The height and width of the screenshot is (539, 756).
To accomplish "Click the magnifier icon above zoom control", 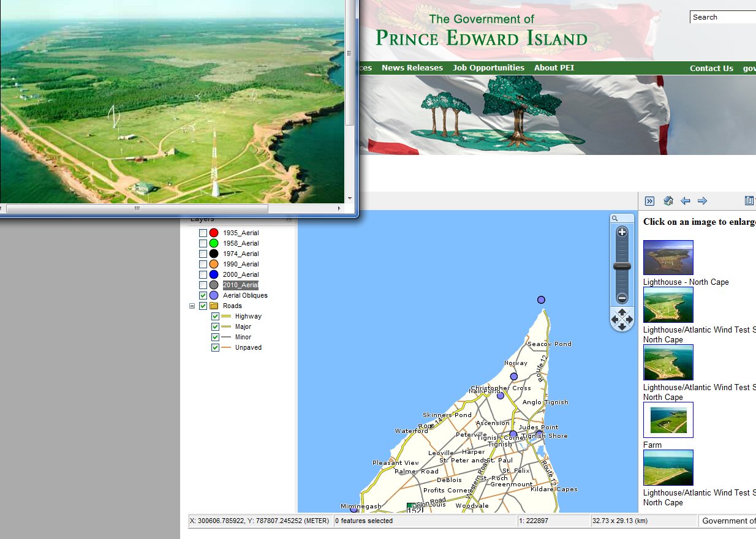I will [x=614, y=219].
